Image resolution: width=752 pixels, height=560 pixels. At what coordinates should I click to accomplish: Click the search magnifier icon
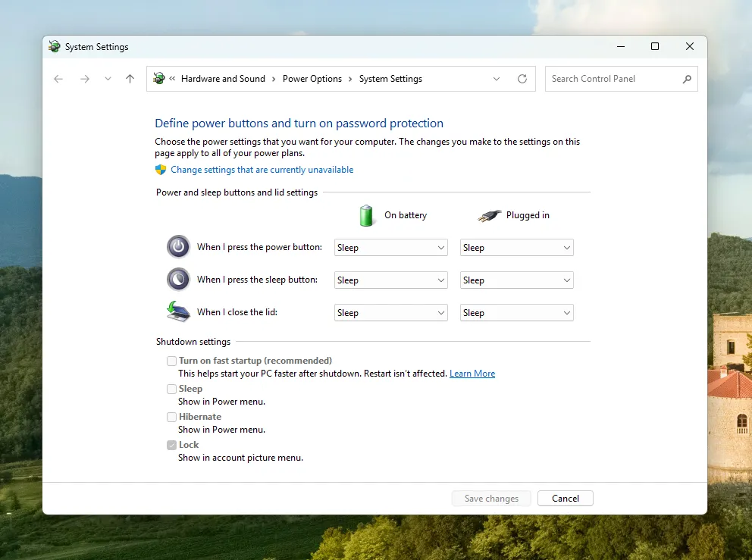687,78
